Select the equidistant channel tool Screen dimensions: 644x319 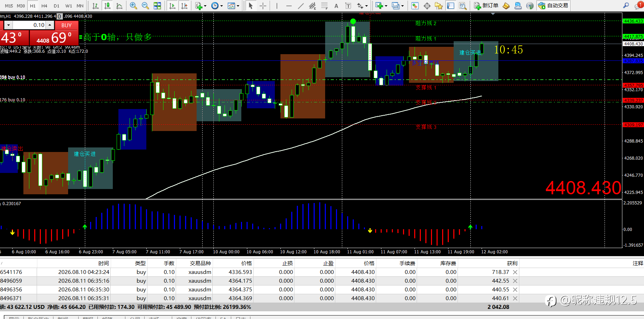click(x=312, y=6)
